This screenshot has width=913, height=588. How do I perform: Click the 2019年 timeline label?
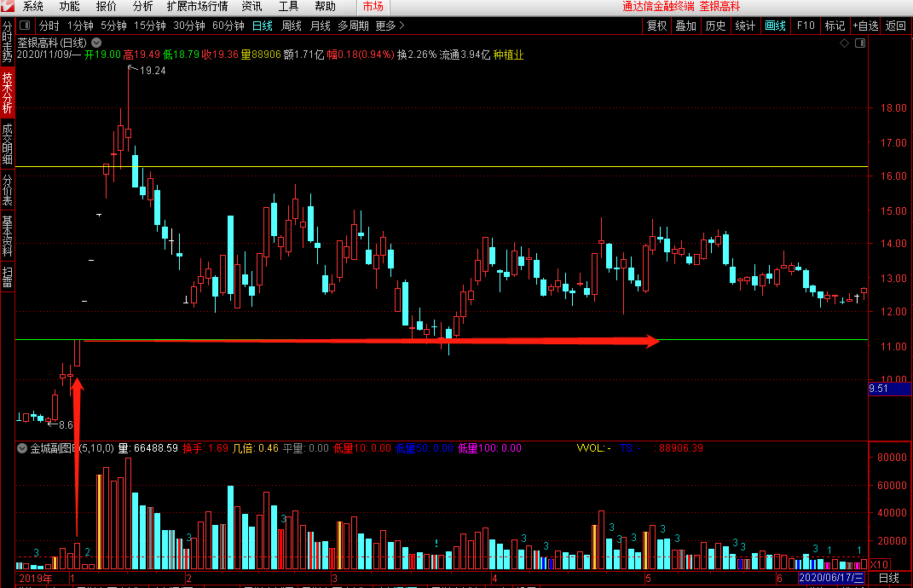tap(36, 578)
